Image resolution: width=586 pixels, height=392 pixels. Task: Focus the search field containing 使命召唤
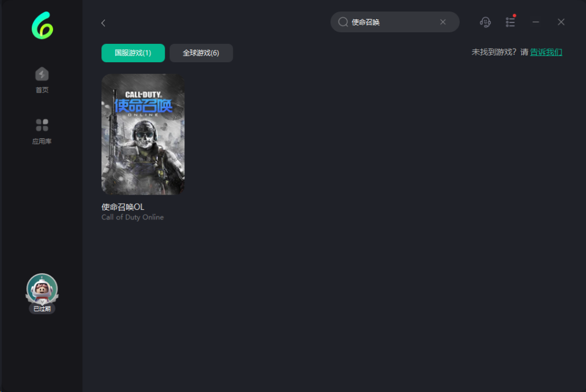click(x=395, y=22)
